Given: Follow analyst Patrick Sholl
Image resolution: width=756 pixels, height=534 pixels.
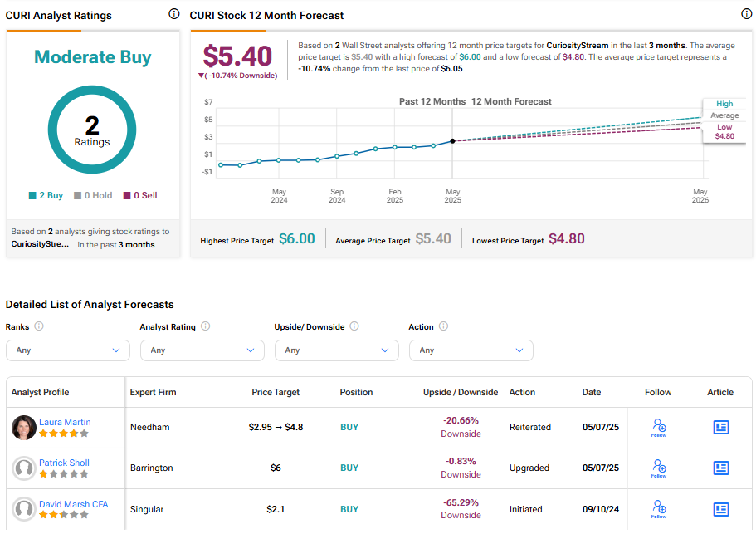Looking at the screenshot, I should [x=659, y=468].
